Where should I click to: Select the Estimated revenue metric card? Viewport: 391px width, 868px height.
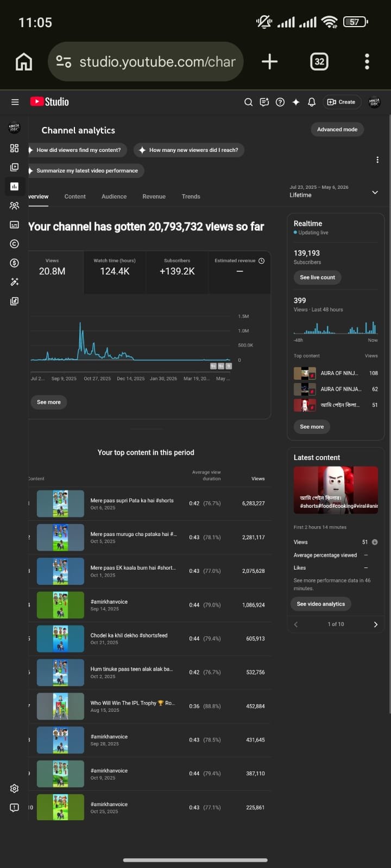(x=239, y=272)
